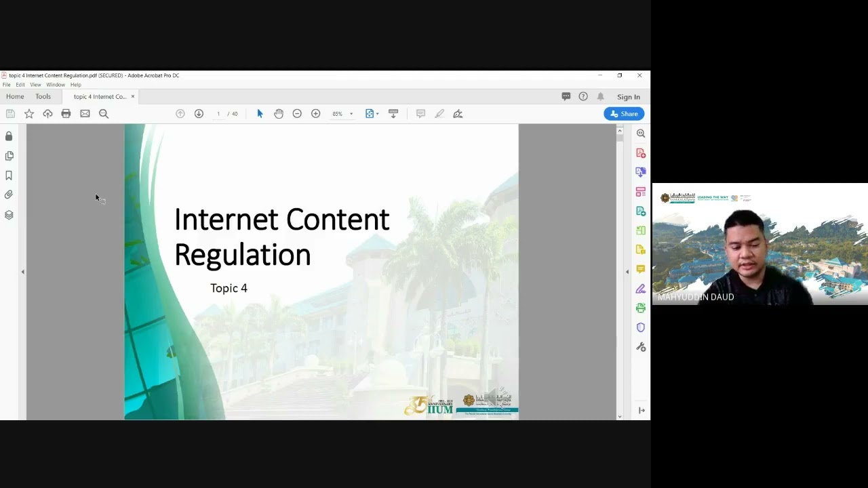Select the arrow selection tool
This screenshot has width=868, height=488.
(x=260, y=114)
